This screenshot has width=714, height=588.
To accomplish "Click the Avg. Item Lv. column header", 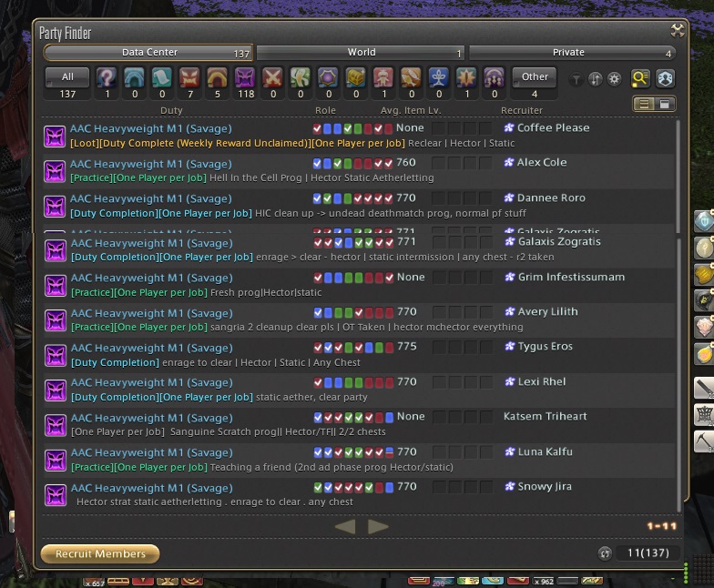I will [411, 111].
